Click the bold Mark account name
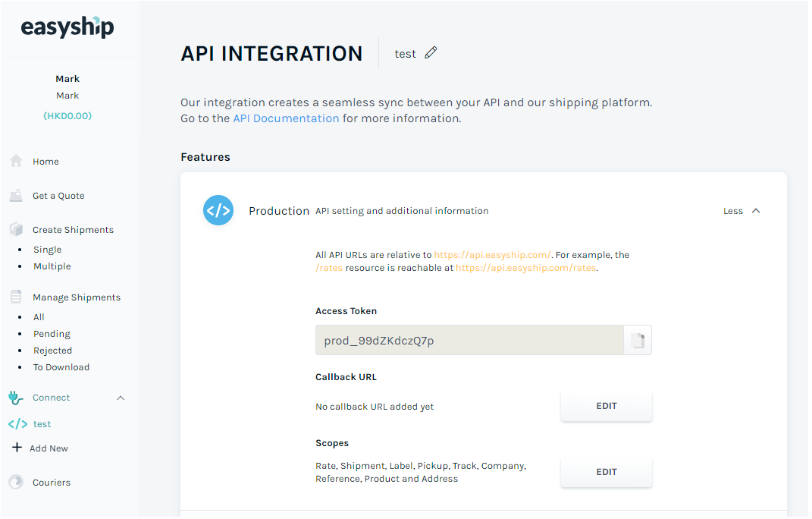Viewport: 812px width, 519px height. (x=67, y=79)
